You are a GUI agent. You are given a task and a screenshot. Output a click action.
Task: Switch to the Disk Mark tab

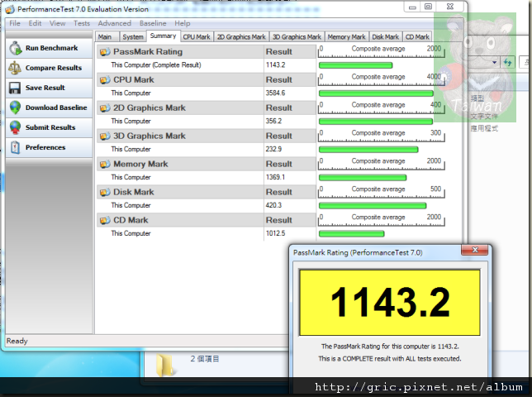(x=386, y=36)
